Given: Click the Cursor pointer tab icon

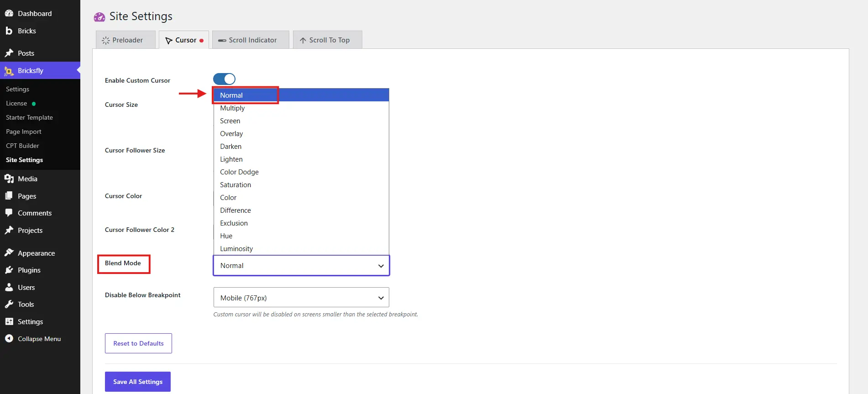Looking at the screenshot, I should point(168,41).
